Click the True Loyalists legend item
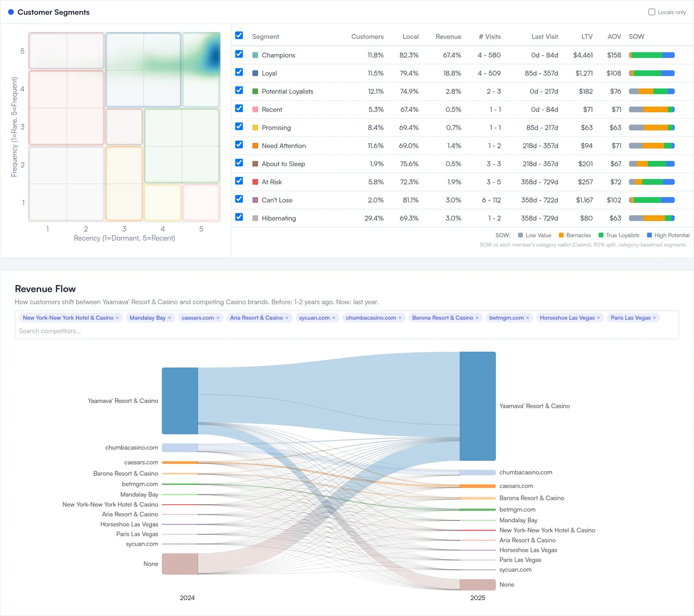 [619, 236]
